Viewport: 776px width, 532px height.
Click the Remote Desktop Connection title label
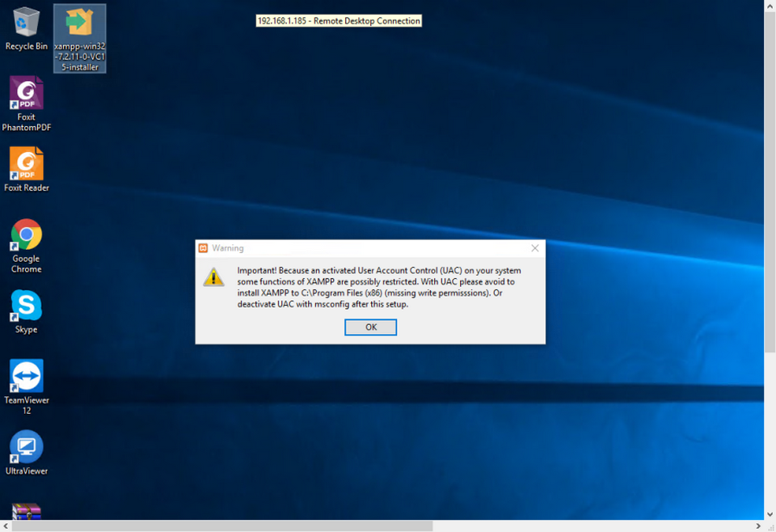click(x=339, y=21)
